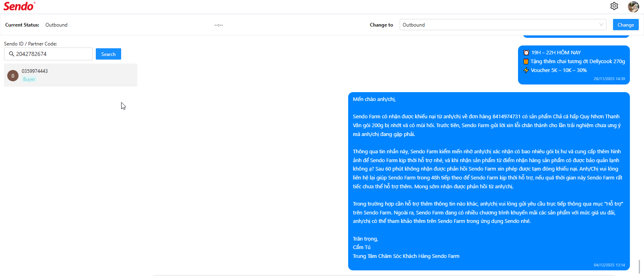The image size is (644, 276).
Task: Click the Buyer tag label
Action: (x=29, y=79)
